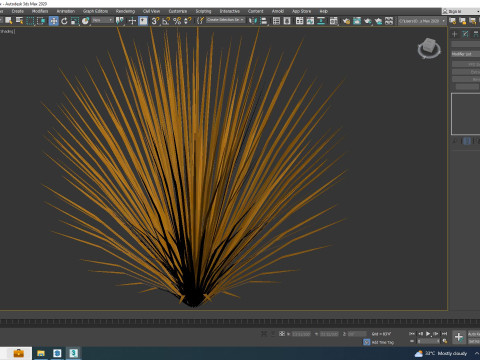Toggle Spinner Snap
Viewport: 480px width, 360px height.
(x=188, y=21)
